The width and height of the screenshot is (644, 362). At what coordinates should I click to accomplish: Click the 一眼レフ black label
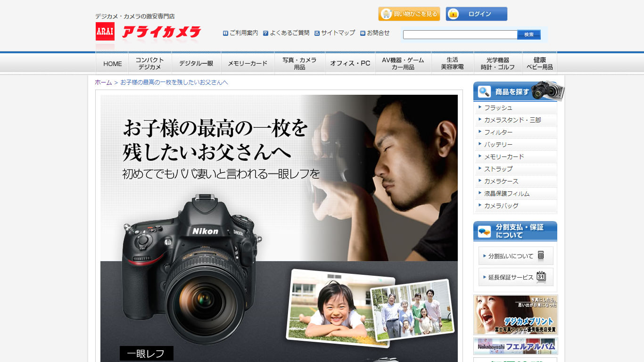147,354
